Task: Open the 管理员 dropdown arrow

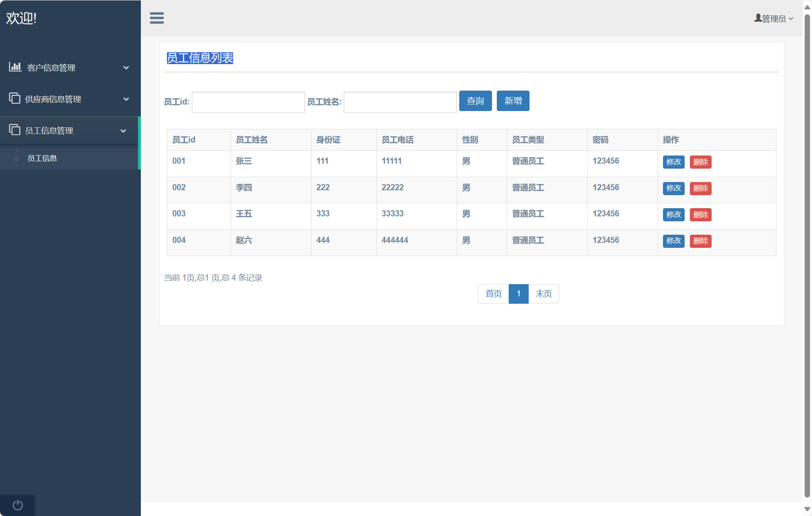Action: tap(791, 18)
